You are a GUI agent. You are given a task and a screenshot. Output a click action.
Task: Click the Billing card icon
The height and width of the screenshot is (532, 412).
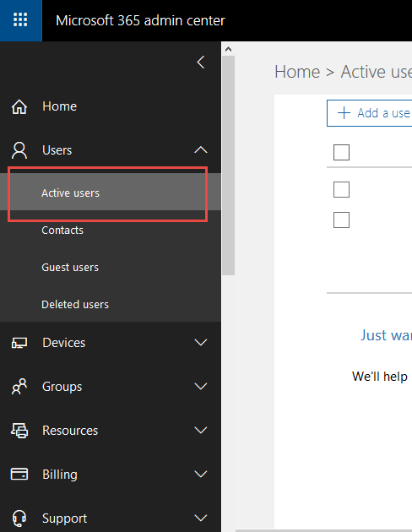tap(19, 474)
